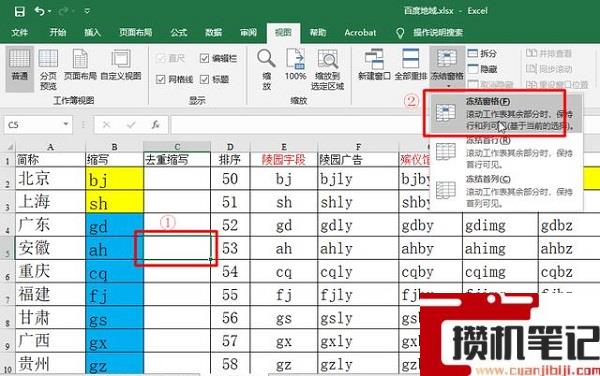Switch to the 数据 ribbon tab

[x=213, y=33]
